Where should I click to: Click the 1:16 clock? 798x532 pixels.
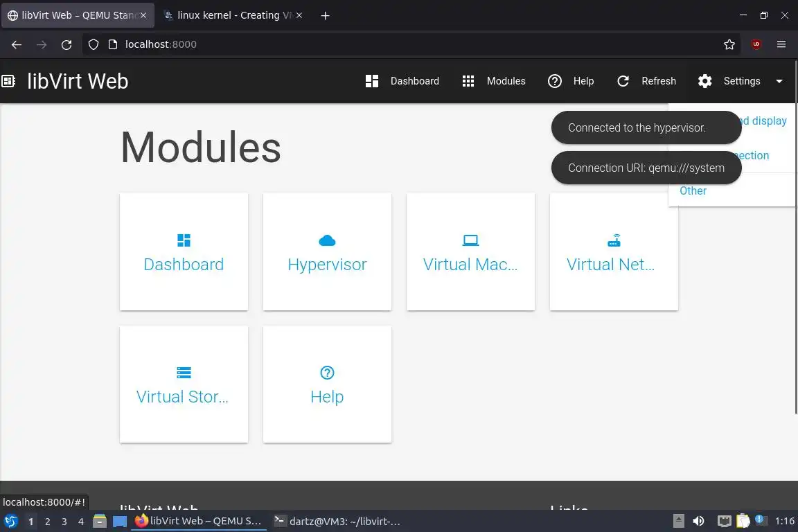(x=784, y=521)
